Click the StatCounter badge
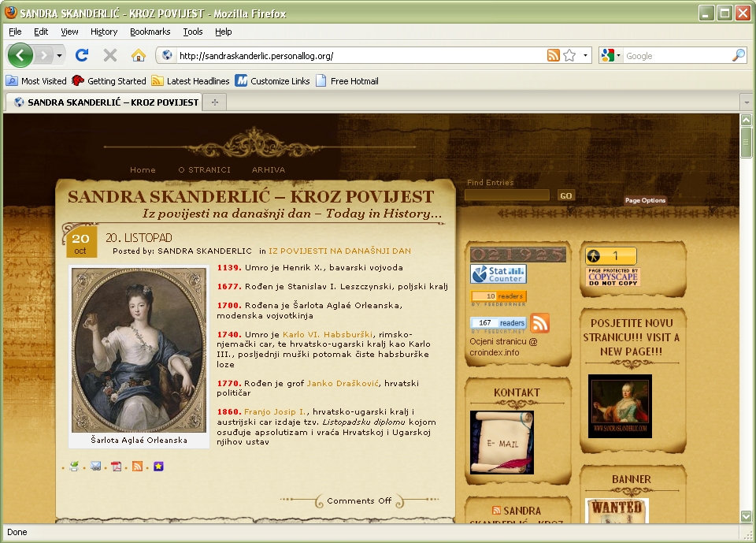 pyautogui.click(x=498, y=273)
